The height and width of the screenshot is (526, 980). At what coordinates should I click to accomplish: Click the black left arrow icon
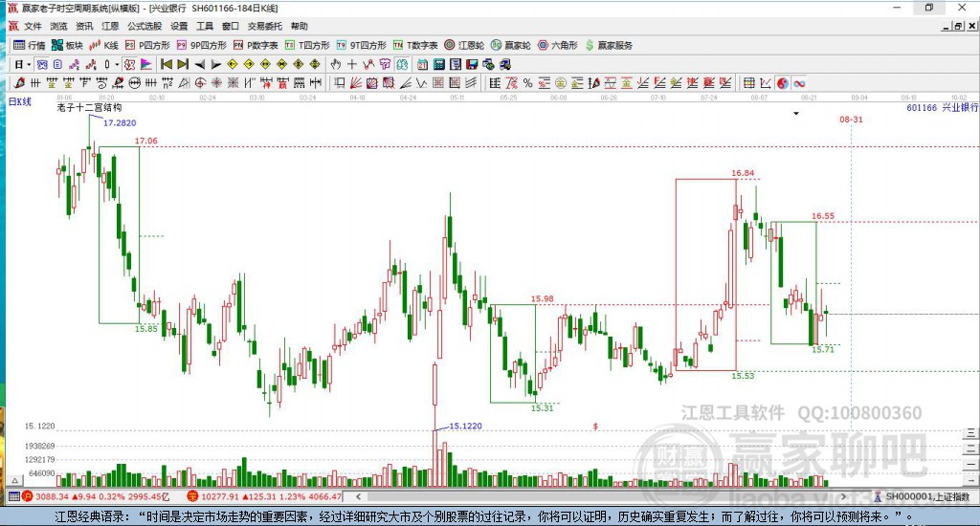(199, 64)
